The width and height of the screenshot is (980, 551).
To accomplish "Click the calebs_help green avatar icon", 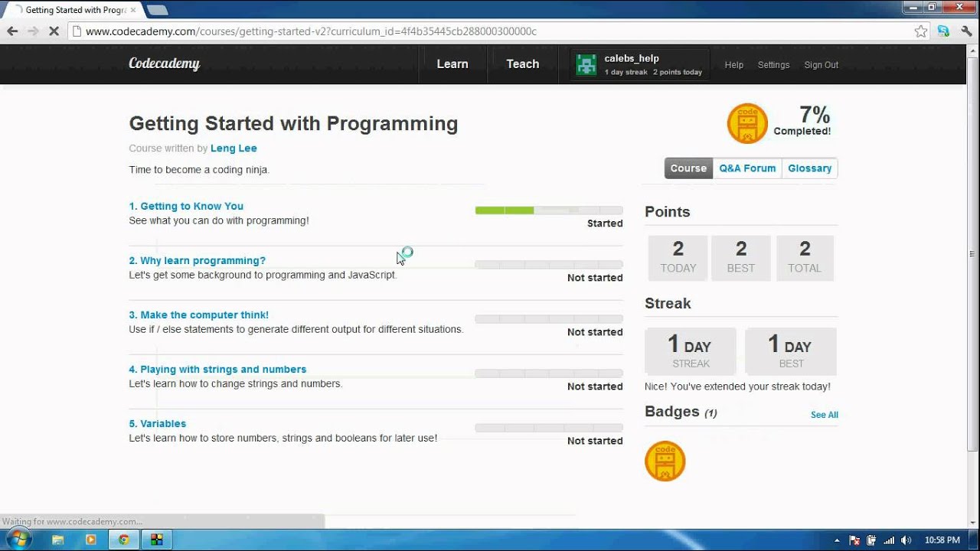I will (x=586, y=65).
